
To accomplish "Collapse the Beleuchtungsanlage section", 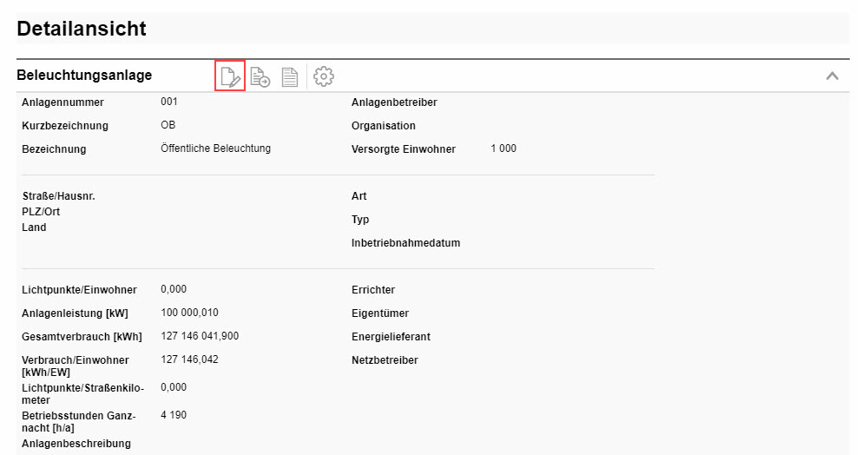I will 832,76.
